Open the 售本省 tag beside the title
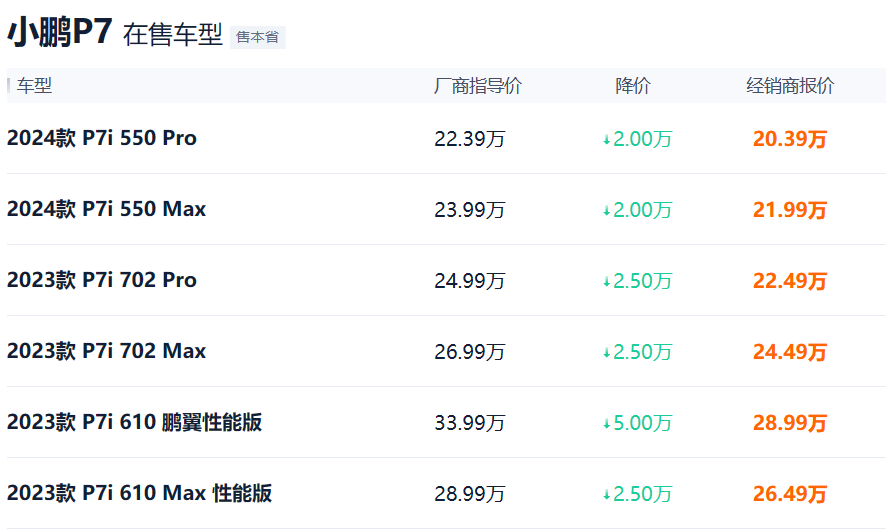886x529 pixels. click(258, 37)
